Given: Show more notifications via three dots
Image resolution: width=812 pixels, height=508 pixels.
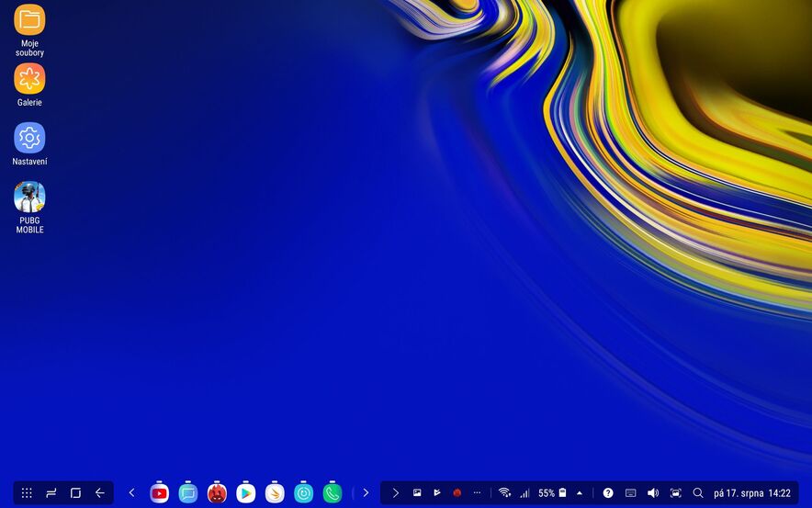Looking at the screenshot, I should [477, 493].
